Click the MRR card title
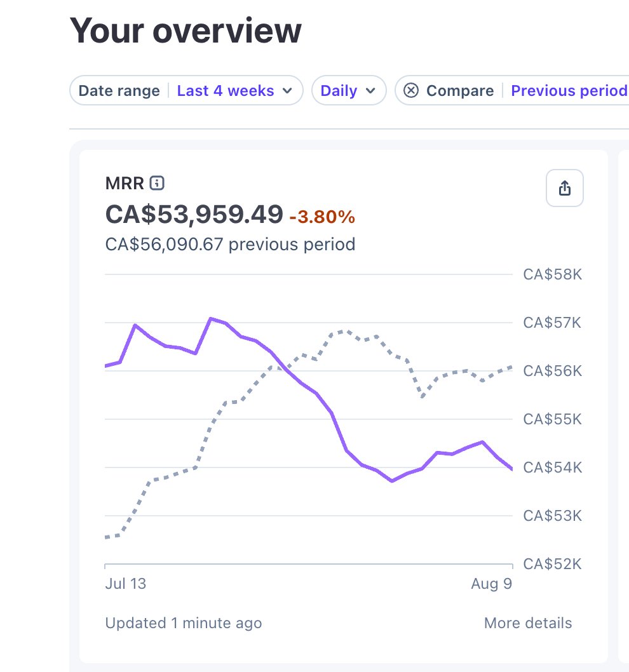This screenshot has width=629, height=672. 125,183
